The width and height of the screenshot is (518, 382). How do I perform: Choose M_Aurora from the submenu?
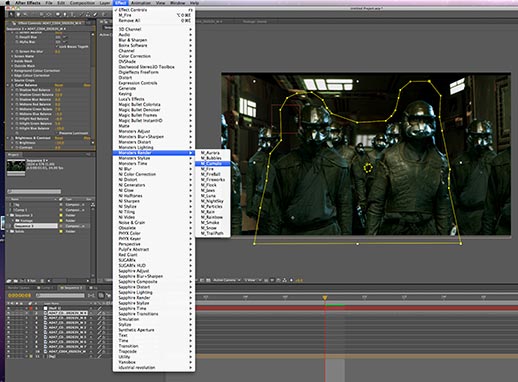213,153
